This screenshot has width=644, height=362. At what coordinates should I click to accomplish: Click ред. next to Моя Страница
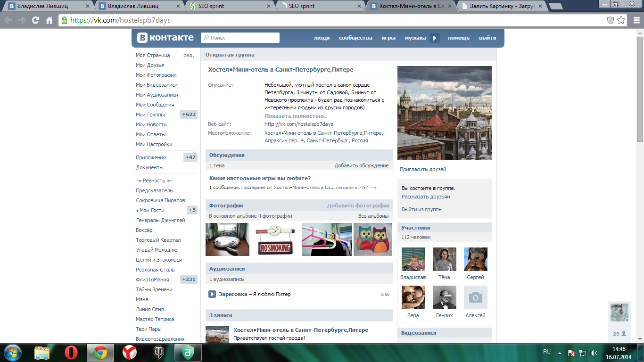point(189,55)
